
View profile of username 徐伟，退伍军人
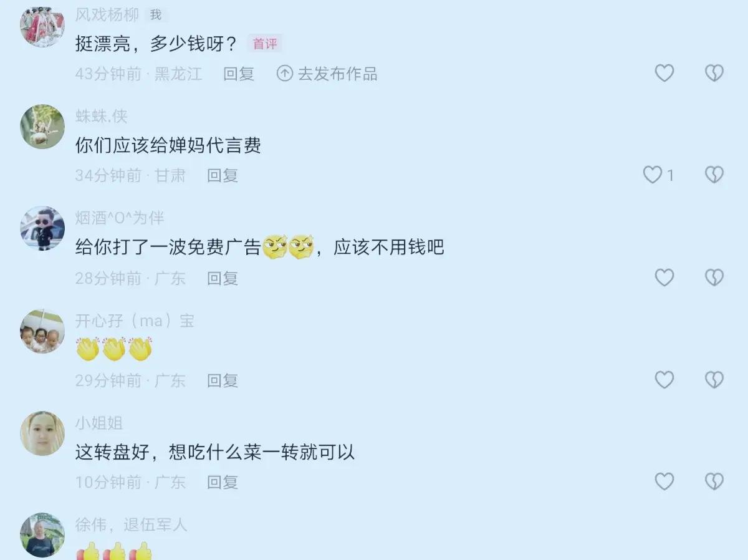131,525
